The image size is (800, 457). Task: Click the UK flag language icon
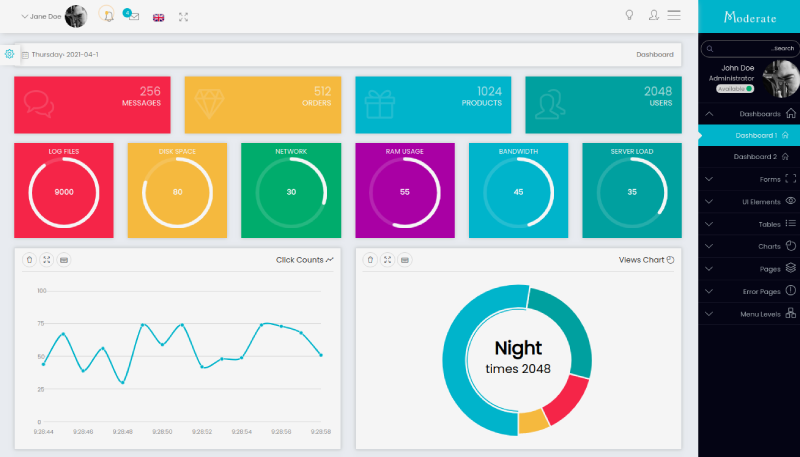tap(158, 17)
